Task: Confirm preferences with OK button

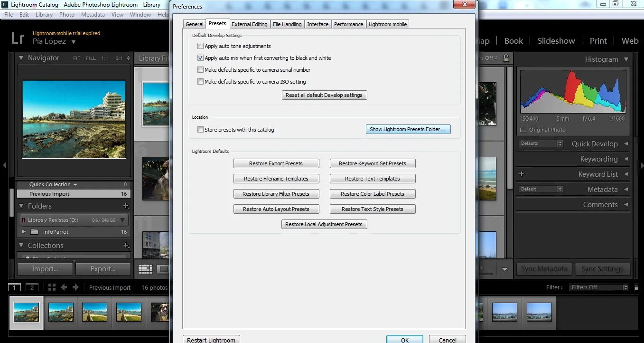Action: [x=404, y=340]
